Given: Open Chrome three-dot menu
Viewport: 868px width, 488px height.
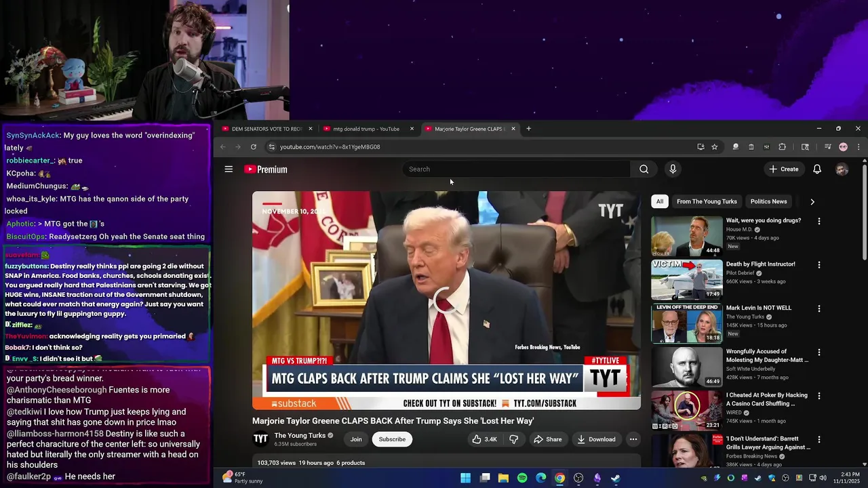Looking at the screenshot, I should 859,147.
